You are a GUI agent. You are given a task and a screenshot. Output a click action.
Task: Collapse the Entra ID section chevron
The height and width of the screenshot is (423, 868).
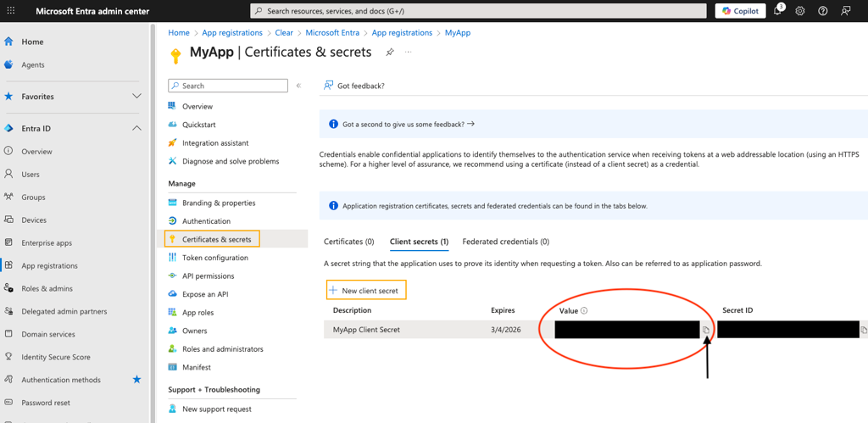136,129
